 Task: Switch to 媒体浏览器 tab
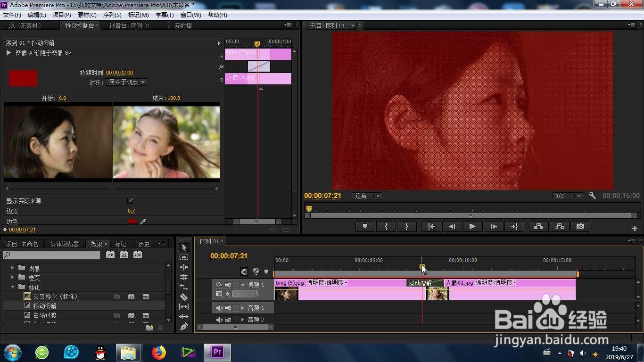coord(65,244)
